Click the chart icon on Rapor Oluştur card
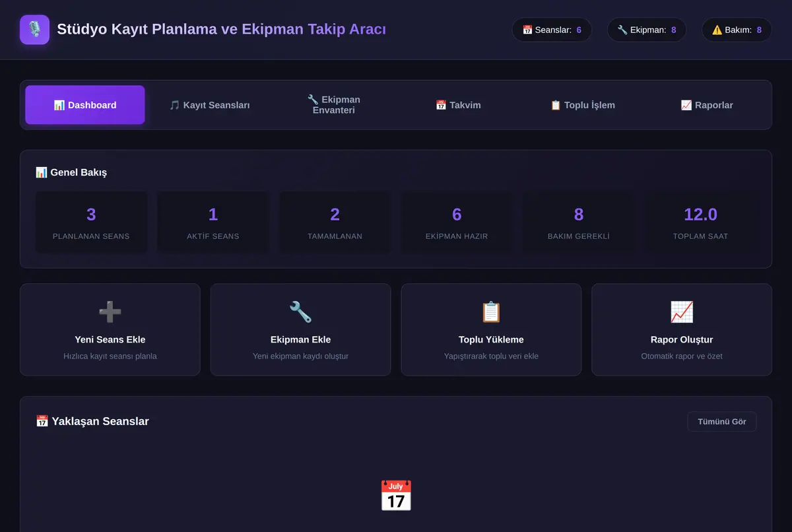Screen dimensions: 792x532 682,312
